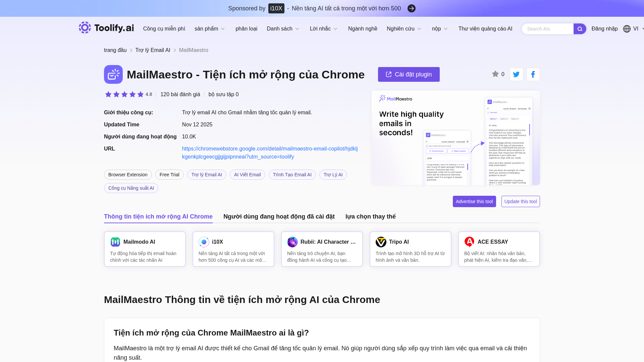Open the Tripo AI card
Screen dimensions: 644x362
[x=410, y=249]
